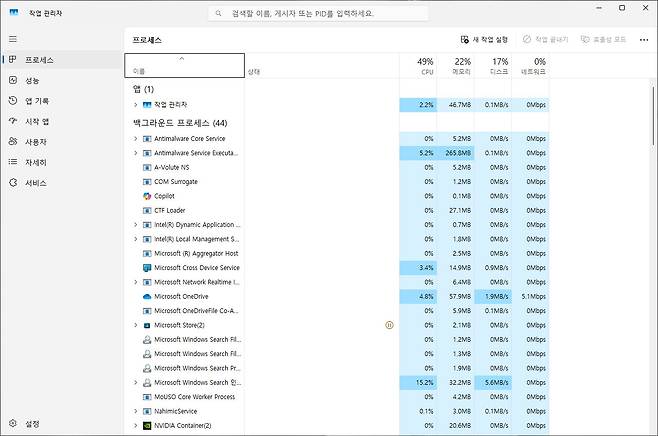
Task: Expand the 작업 관리자 app process row
Action: pyautogui.click(x=135, y=104)
